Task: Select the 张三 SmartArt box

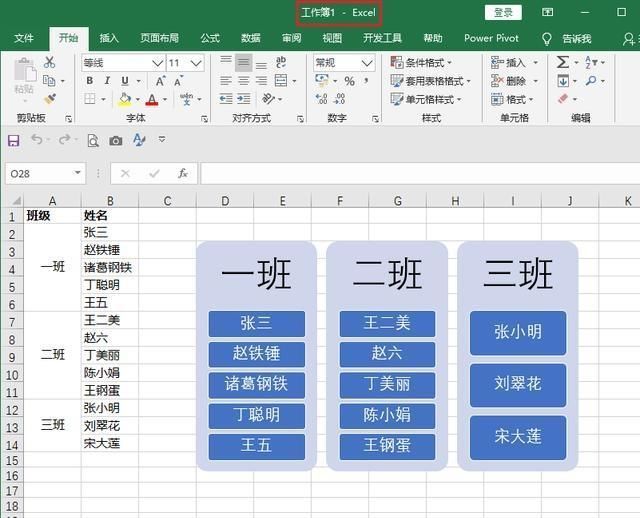Action: [x=257, y=324]
